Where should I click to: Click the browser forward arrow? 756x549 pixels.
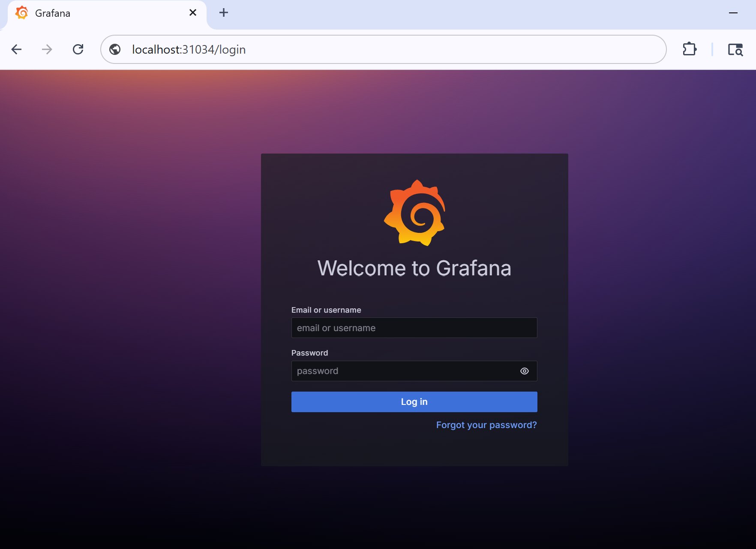[x=47, y=49]
